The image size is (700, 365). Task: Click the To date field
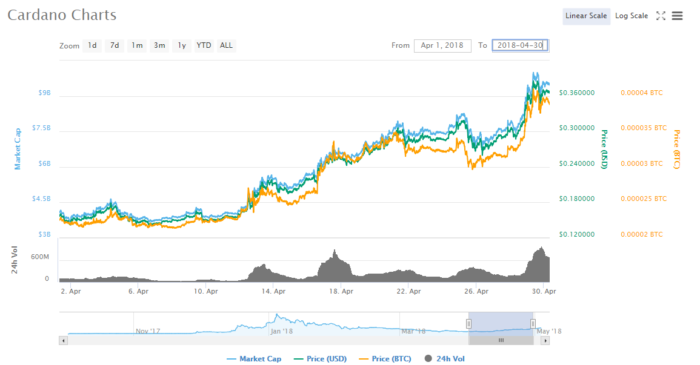[x=520, y=46]
